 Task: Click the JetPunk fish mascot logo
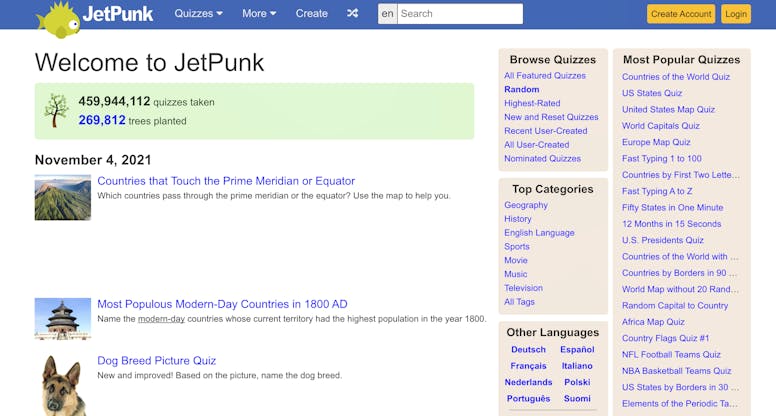pos(58,20)
